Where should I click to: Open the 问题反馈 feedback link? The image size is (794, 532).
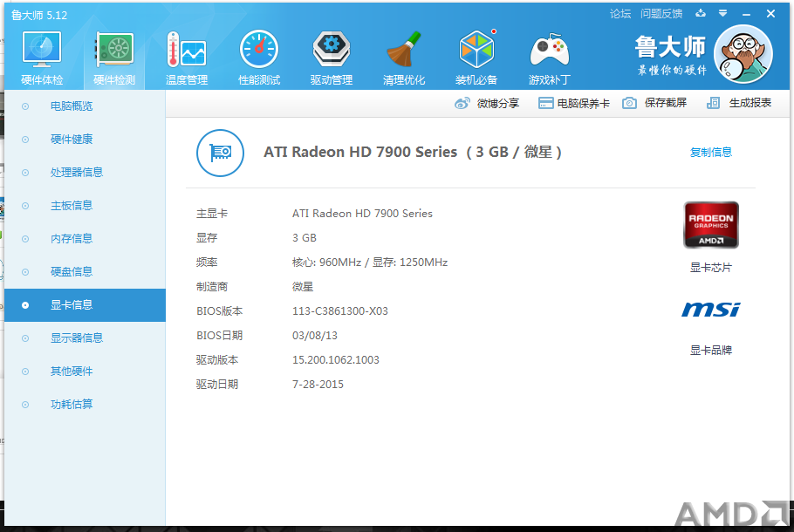coord(661,14)
